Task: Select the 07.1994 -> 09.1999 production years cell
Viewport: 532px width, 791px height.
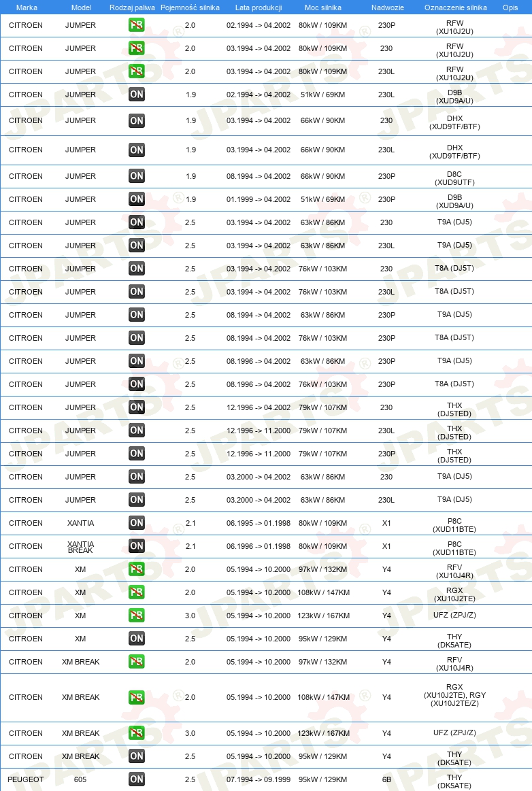Action: [x=259, y=779]
